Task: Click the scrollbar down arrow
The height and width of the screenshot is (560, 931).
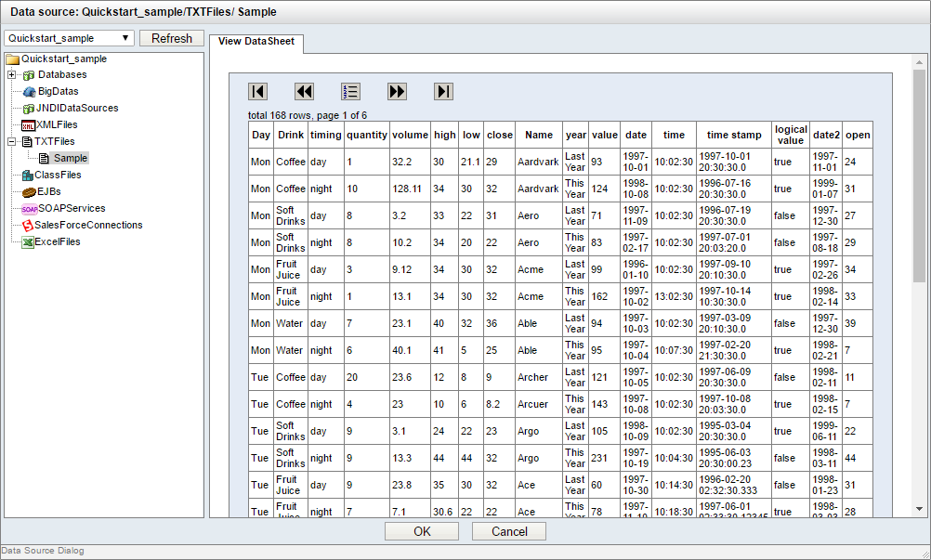Action: [919, 509]
